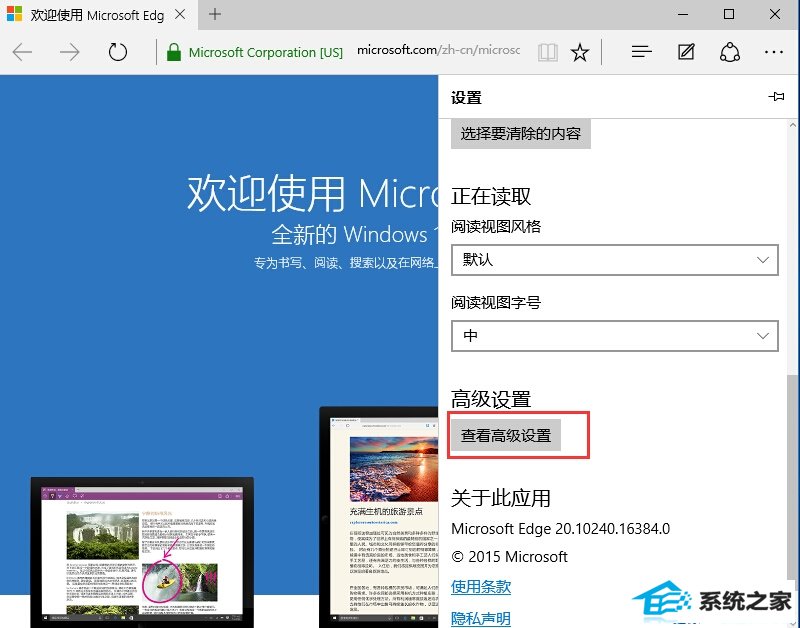Viewport: 800px width, 628px height.
Task: Pin the Settings pane
Action: pos(777,96)
